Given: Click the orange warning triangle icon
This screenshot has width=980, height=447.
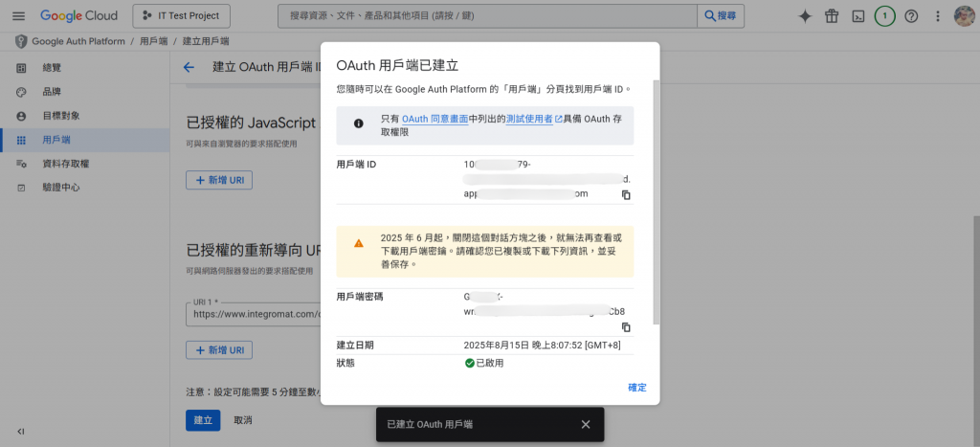Looking at the screenshot, I should (x=358, y=243).
